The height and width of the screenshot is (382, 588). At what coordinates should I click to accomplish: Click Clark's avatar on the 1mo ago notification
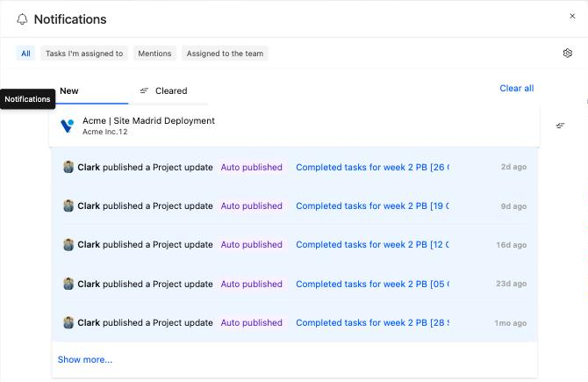[68, 322]
